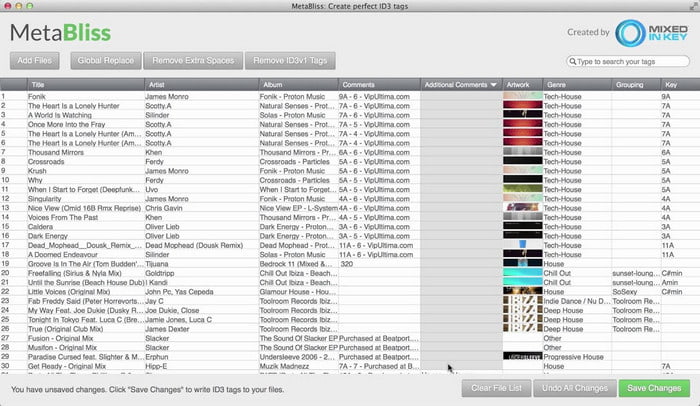Sort by Comments column header
The image size is (700, 406).
click(x=379, y=85)
